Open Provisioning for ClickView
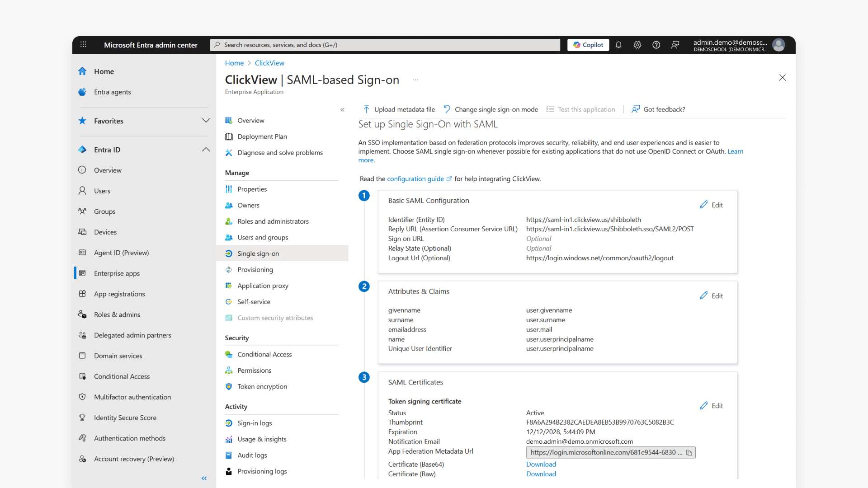Image resolution: width=868 pixels, height=488 pixels. coord(255,269)
